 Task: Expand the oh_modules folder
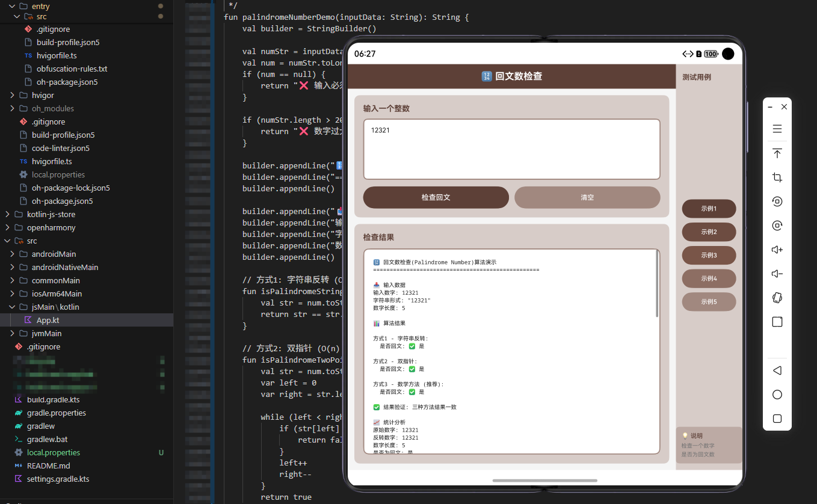point(12,108)
